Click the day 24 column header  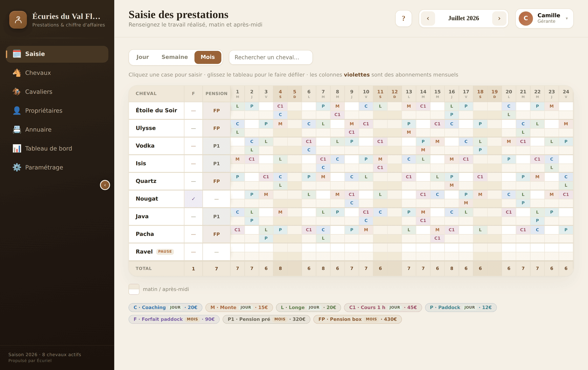click(566, 94)
